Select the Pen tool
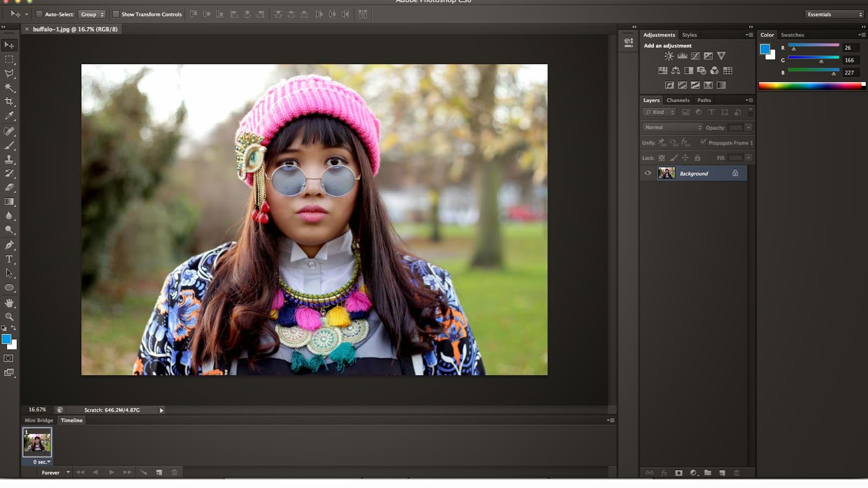This screenshot has width=868, height=488. (9, 245)
